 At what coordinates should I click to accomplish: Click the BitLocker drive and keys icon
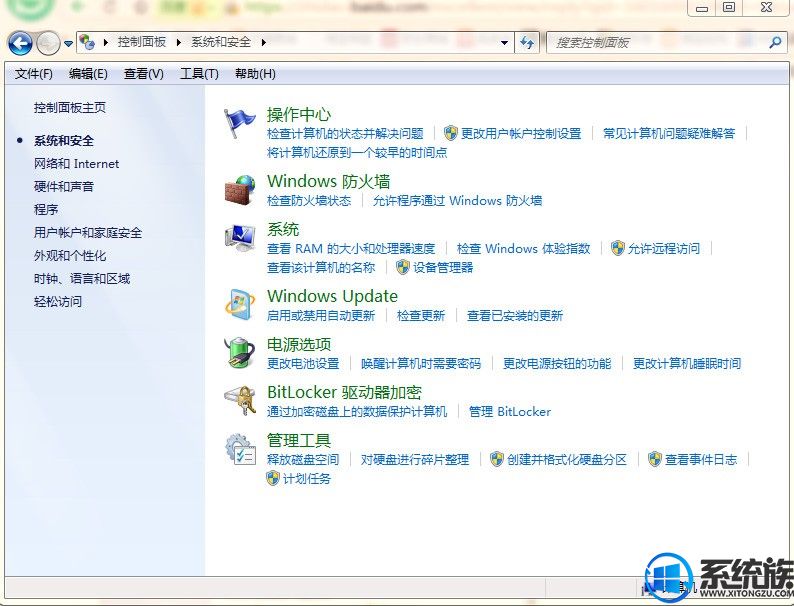point(240,400)
